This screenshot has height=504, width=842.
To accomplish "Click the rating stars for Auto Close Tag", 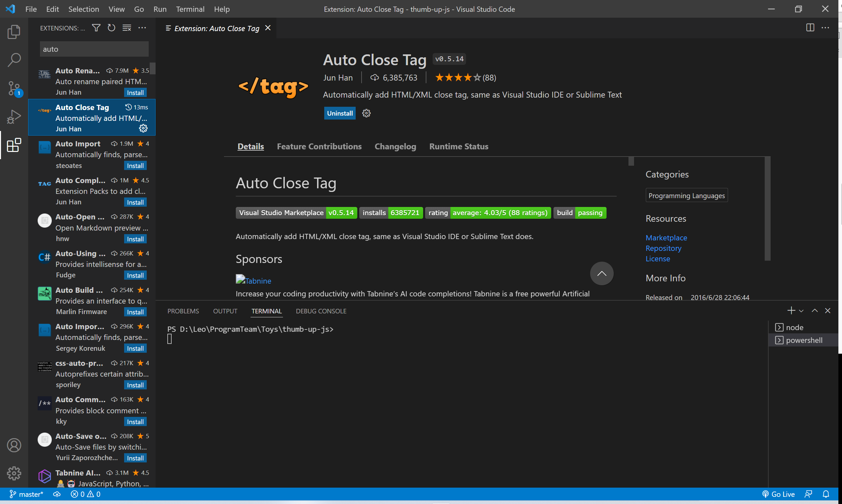I will point(458,78).
